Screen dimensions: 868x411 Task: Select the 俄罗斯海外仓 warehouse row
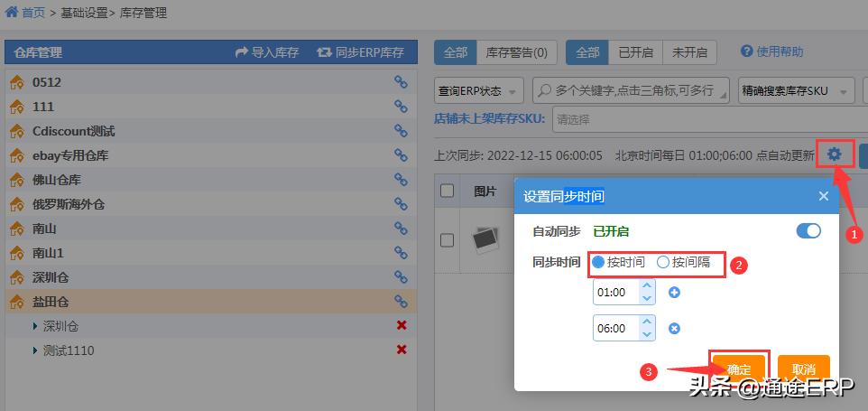click(211, 204)
